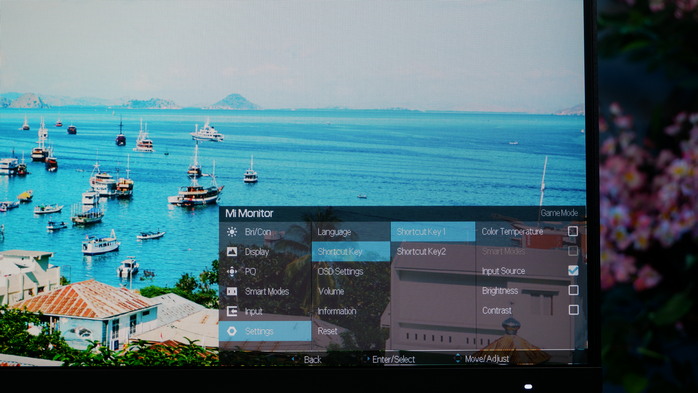Select the PQ adjustment icon
The image size is (698, 393).
[232, 271]
